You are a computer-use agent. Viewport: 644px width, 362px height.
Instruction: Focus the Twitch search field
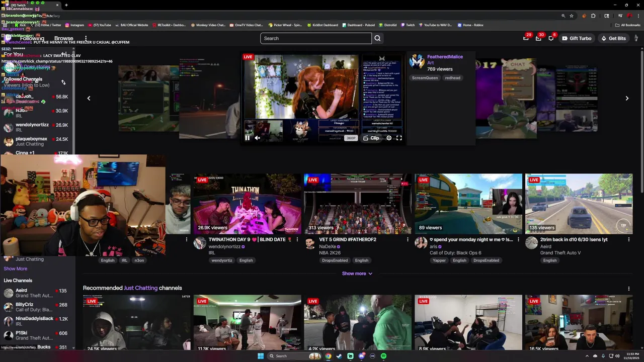pos(316,38)
